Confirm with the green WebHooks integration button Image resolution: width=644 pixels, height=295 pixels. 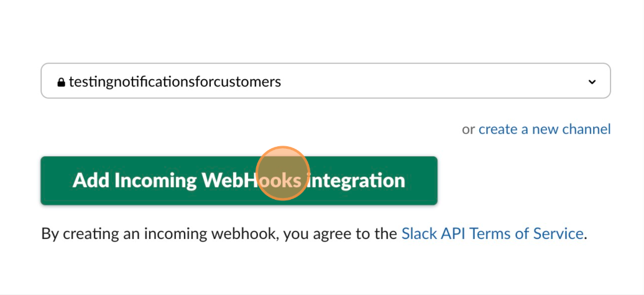tap(239, 180)
